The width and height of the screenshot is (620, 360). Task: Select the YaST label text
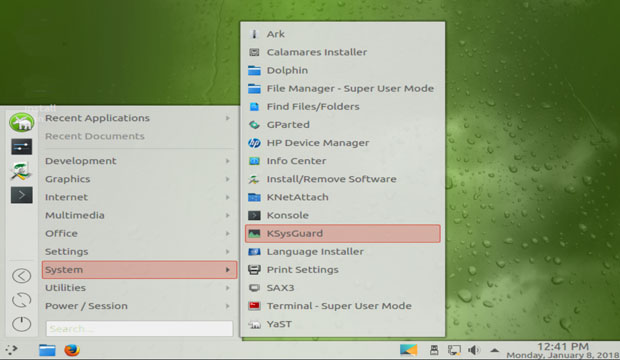279,324
